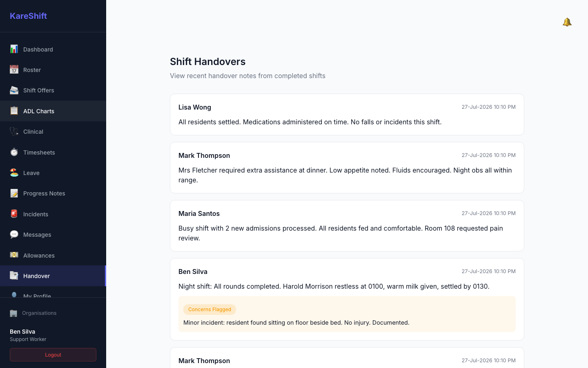
Task: Click the Concerns Flagged badge
Action: coord(209,310)
